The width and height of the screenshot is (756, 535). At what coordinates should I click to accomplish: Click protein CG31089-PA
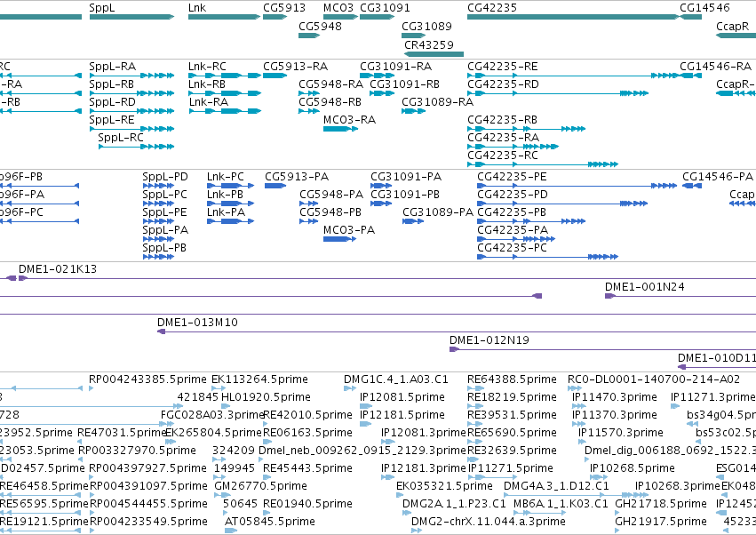coord(438,212)
